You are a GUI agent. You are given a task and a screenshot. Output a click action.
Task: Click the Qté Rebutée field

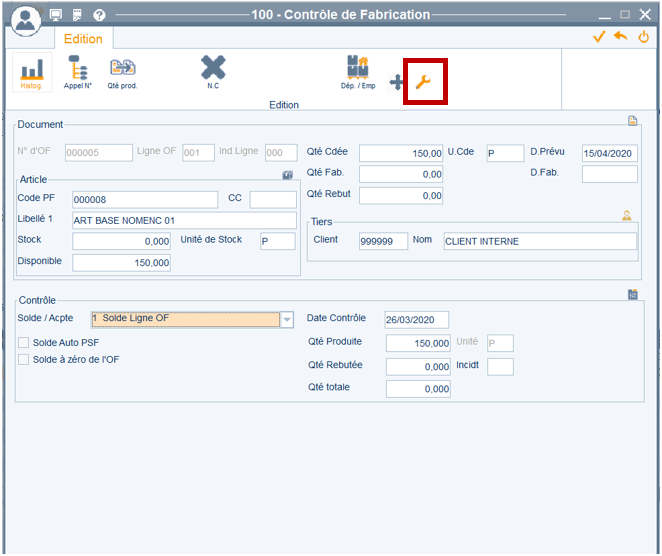418,366
